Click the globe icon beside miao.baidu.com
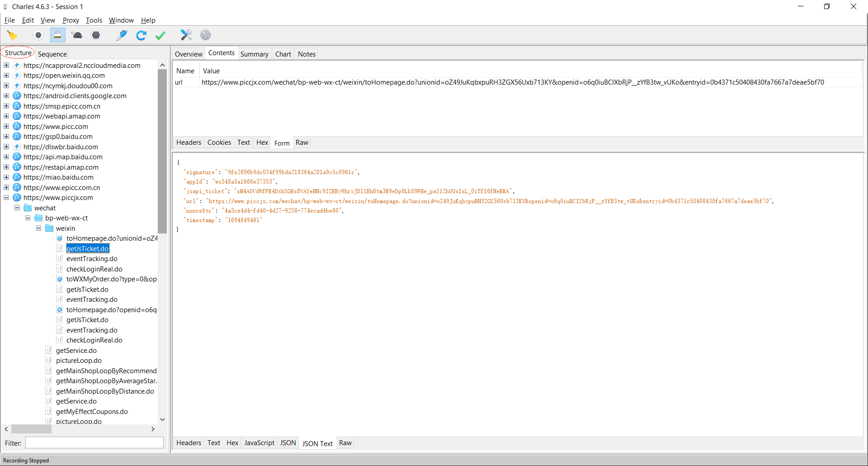The width and height of the screenshot is (868, 466). click(17, 177)
